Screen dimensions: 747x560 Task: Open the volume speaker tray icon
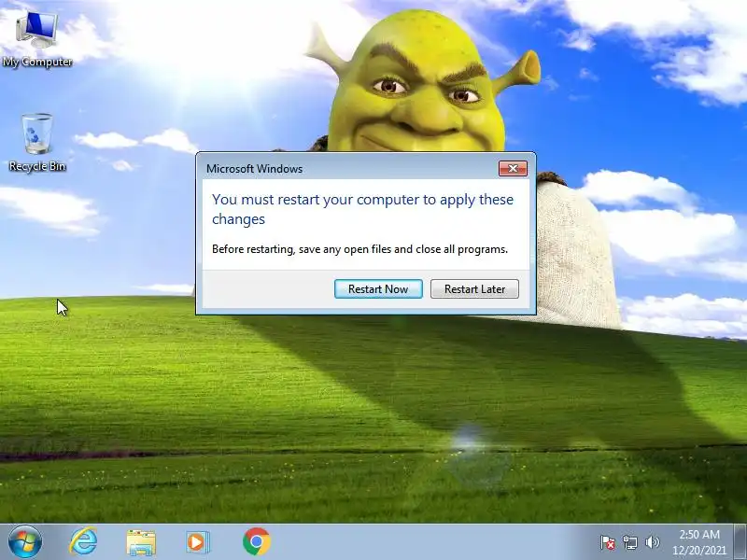[652, 542]
